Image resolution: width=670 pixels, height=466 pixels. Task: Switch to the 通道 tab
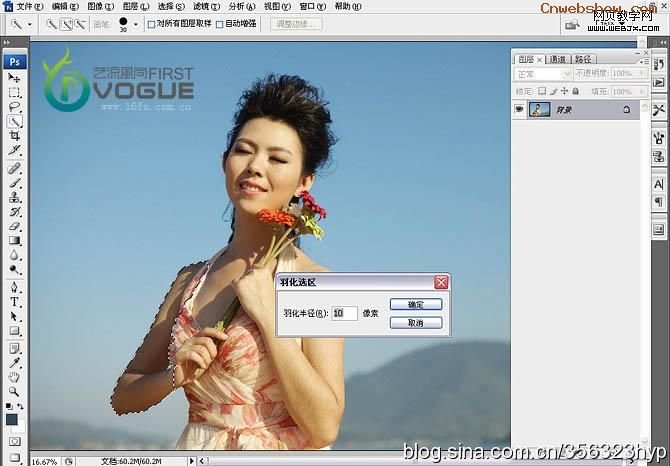[555, 58]
